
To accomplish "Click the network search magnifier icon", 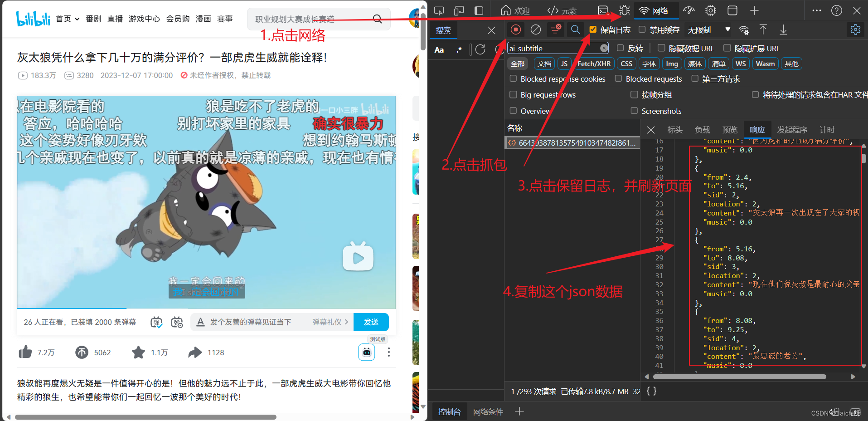I will 575,30.
